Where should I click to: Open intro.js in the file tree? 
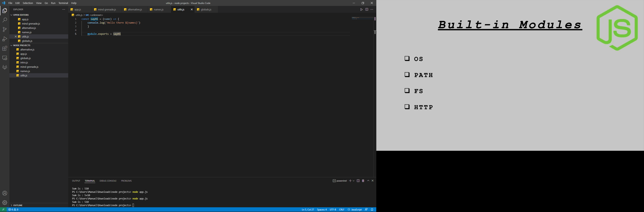pyautogui.click(x=24, y=63)
